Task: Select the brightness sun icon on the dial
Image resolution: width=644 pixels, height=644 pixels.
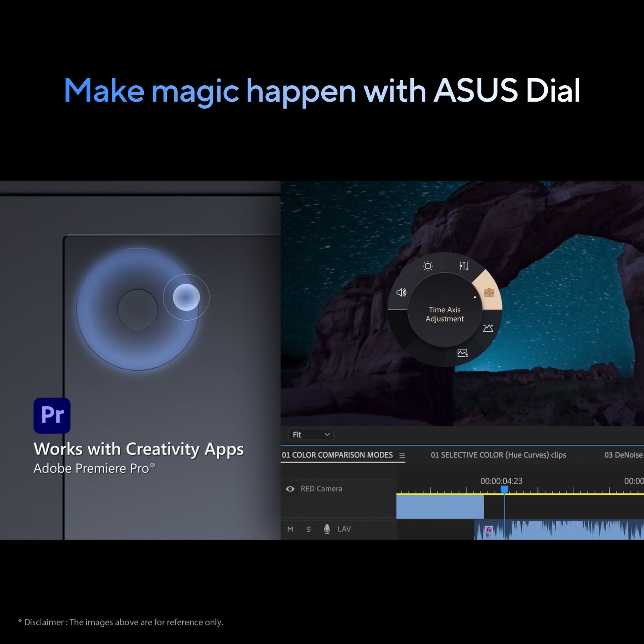Action: pos(428,266)
